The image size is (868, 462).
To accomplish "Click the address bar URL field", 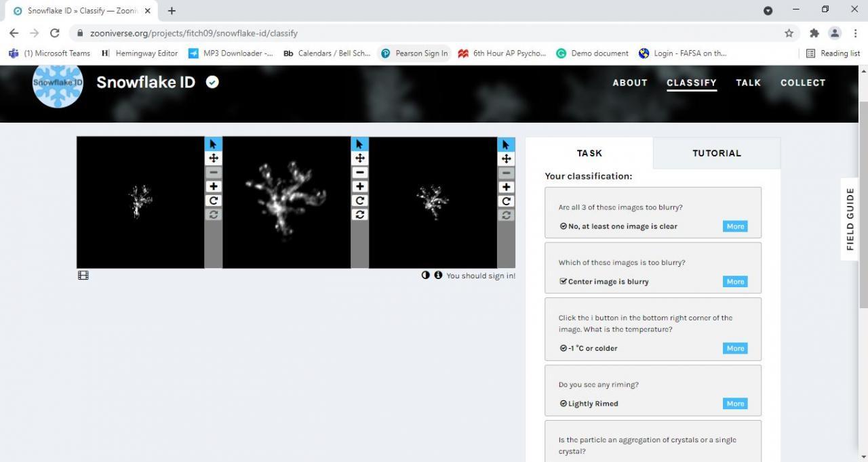I will (x=434, y=33).
